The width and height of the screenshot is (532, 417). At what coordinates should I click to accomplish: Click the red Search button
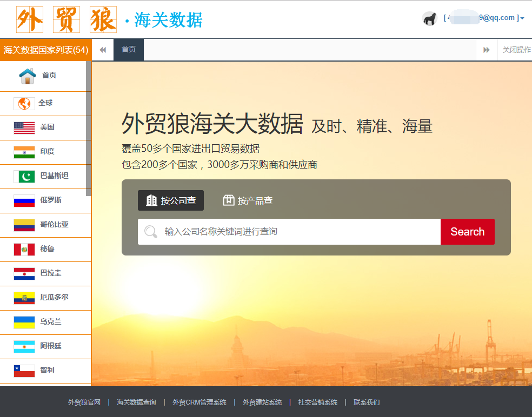pos(467,232)
